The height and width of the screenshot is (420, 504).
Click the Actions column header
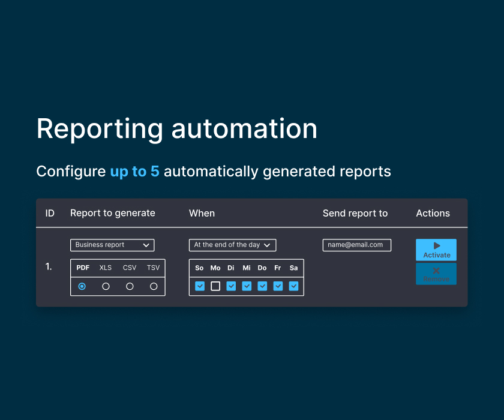coord(433,213)
